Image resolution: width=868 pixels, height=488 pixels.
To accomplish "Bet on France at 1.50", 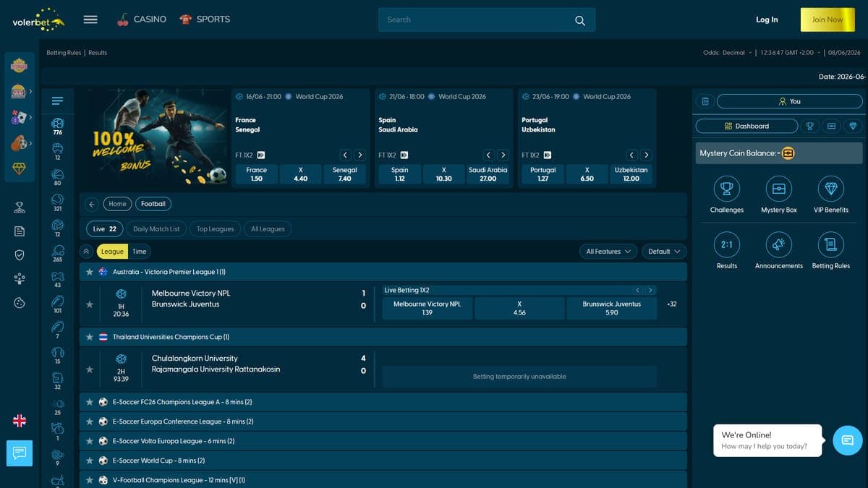I will click(257, 174).
